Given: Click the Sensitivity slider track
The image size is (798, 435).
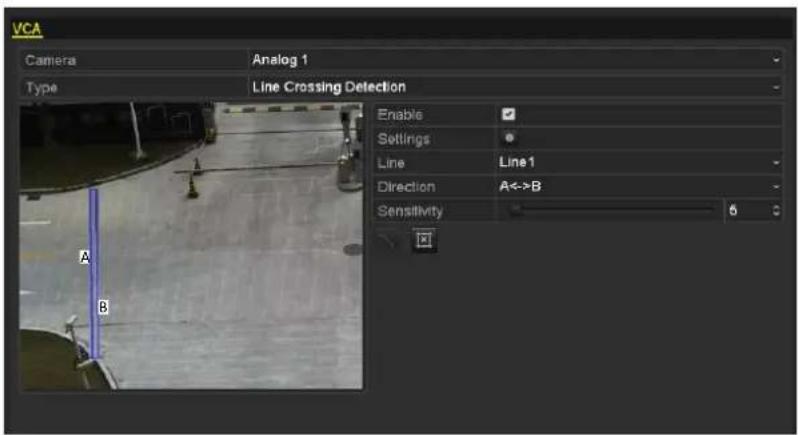Looking at the screenshot, I should coord(613,210).
